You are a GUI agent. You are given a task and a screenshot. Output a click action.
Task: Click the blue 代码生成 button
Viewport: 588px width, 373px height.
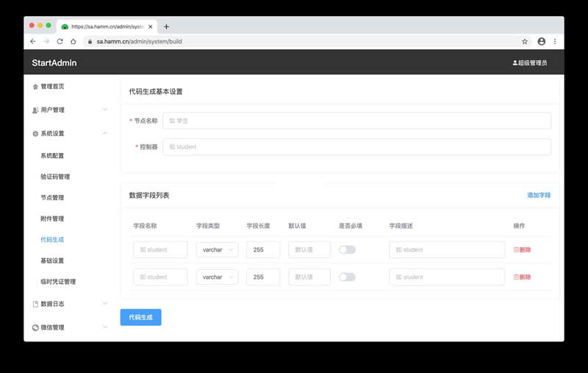140,317
